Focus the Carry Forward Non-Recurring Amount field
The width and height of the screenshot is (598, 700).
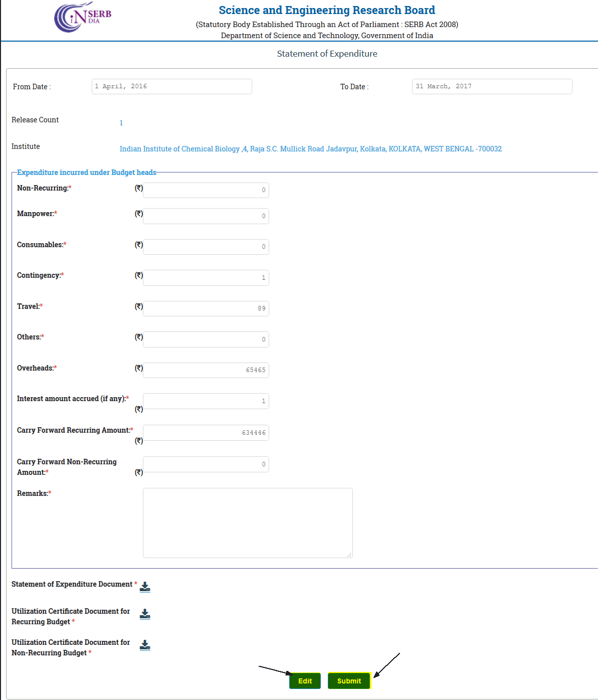(206, 464)
